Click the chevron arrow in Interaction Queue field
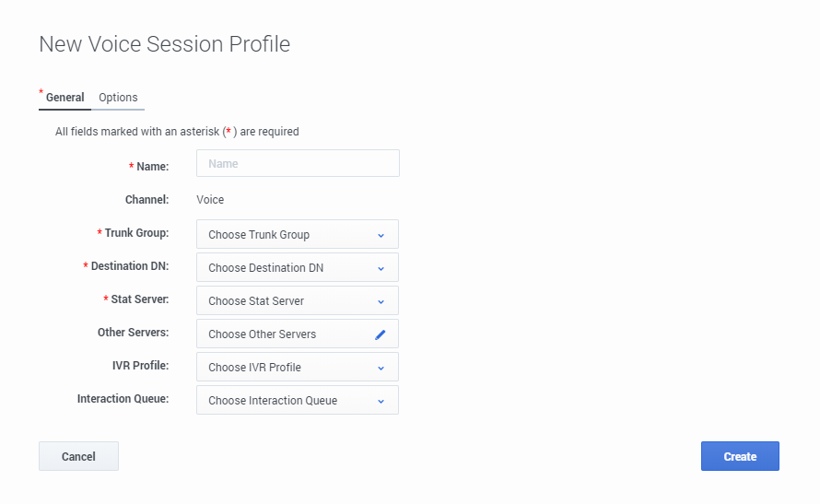The width and height of the screenshot is (820, 504). point(381,401)
